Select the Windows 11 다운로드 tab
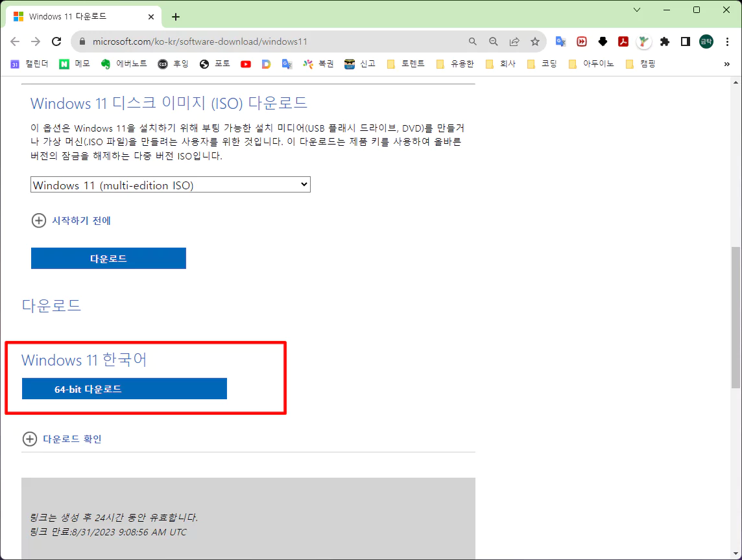 click(x=83, y=17)
